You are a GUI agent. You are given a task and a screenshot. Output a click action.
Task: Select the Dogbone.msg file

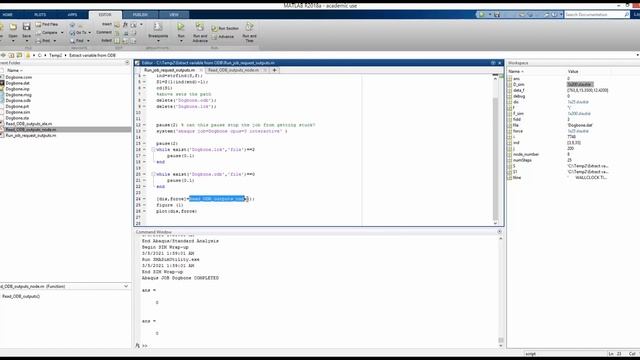18,95
